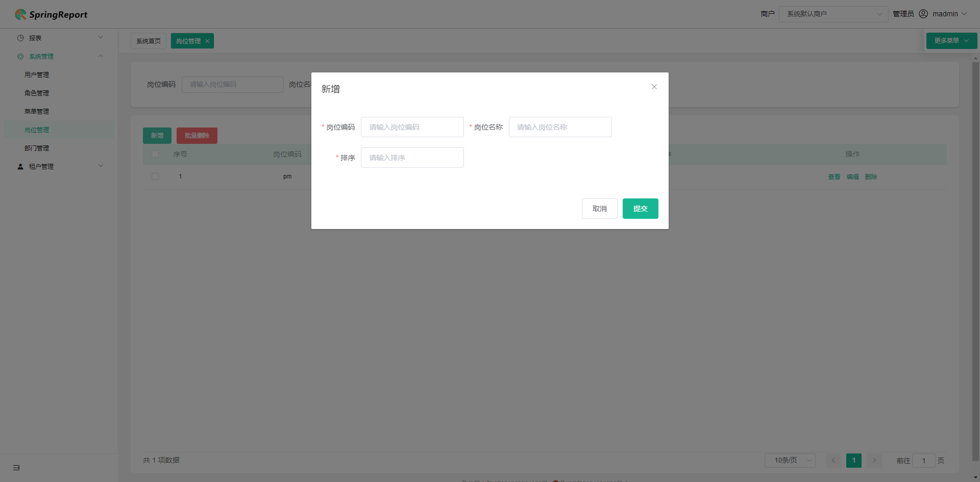This screenshot has width=980, height=482.
Task: Click the 序号 column header
Action: point(180,154)
